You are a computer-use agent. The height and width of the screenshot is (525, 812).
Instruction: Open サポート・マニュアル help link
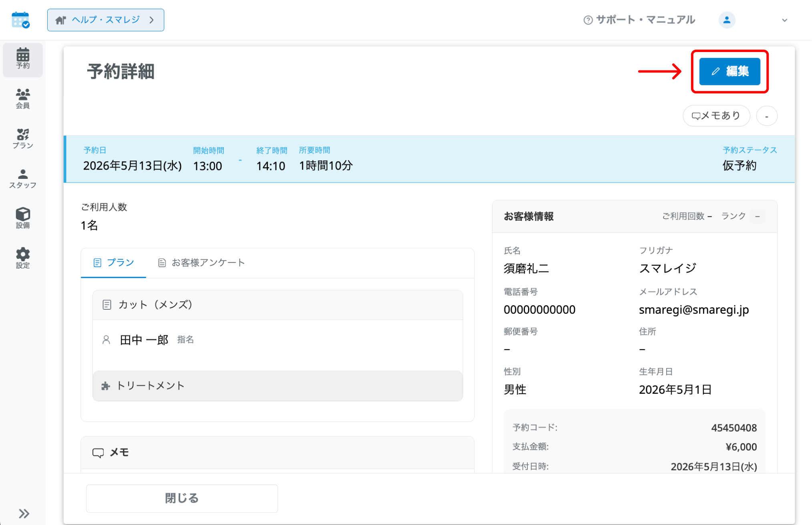(x=639, y=20)
